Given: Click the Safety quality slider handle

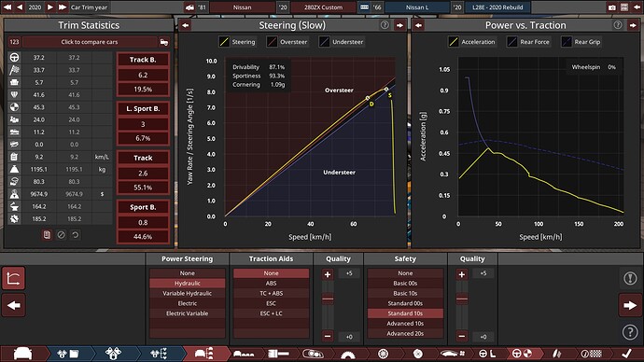Looking at the screenshot, I should [462, 299].
